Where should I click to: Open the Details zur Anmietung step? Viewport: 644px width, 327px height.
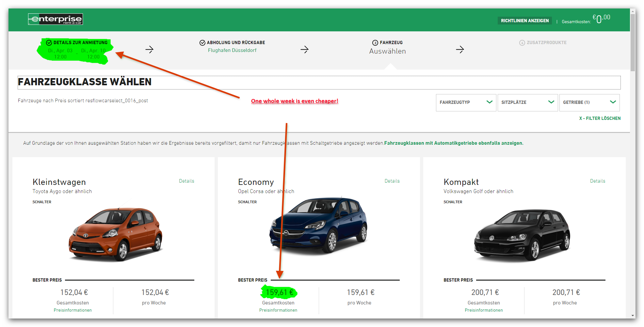pos(77,49)
